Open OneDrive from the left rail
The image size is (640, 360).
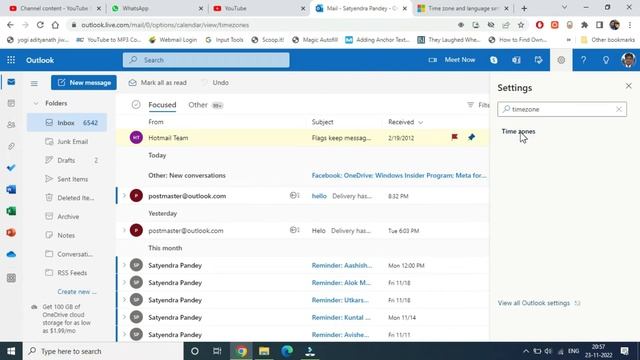11,254
